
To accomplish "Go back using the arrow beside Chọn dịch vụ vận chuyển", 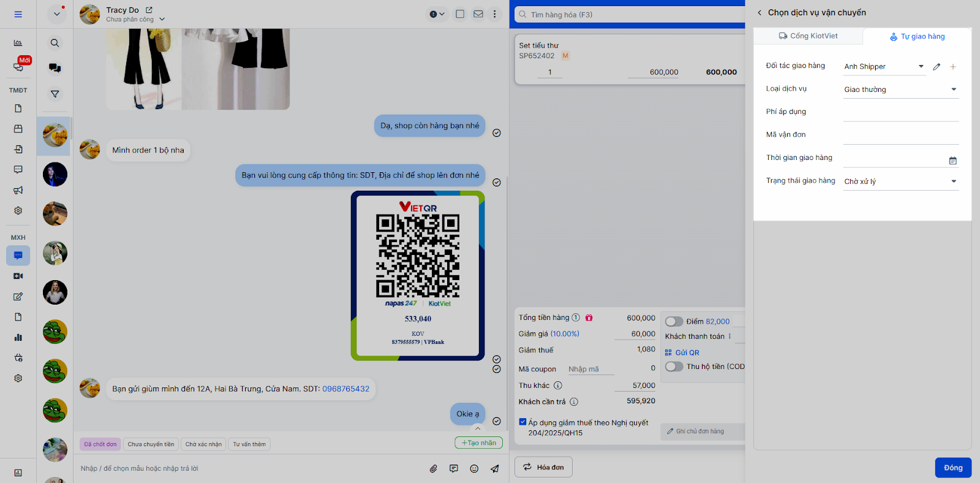I will [x=759, y=12].
